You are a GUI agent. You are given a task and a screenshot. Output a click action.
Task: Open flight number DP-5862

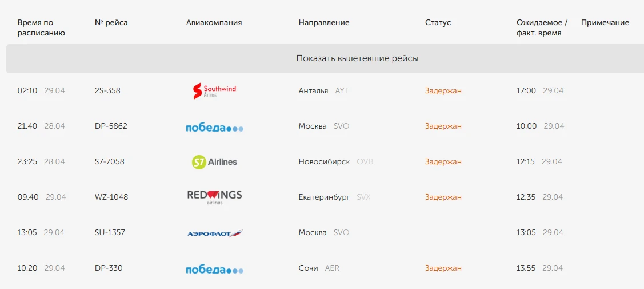(x=111, y=126)
